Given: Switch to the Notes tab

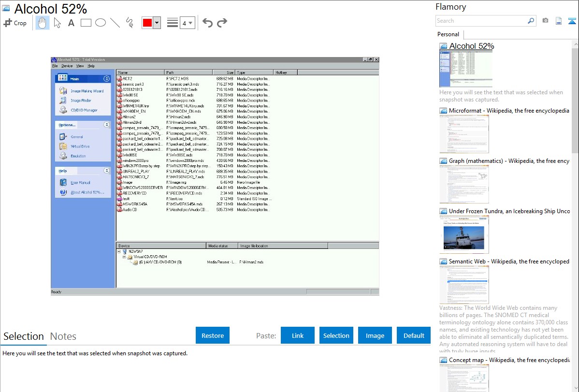Looking at the screenshot, I should 63,336.
